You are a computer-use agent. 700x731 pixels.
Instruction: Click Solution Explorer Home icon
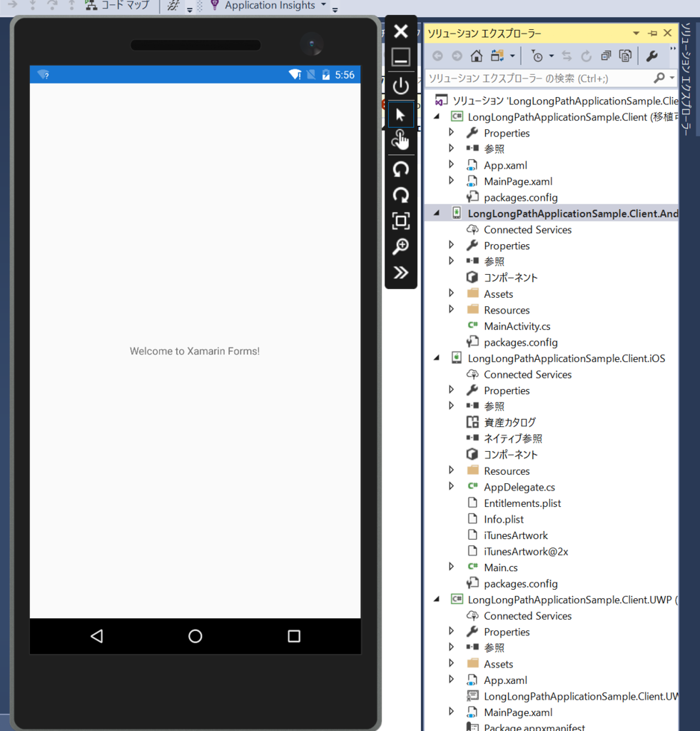pyautogui.click(x=476, y=56)
